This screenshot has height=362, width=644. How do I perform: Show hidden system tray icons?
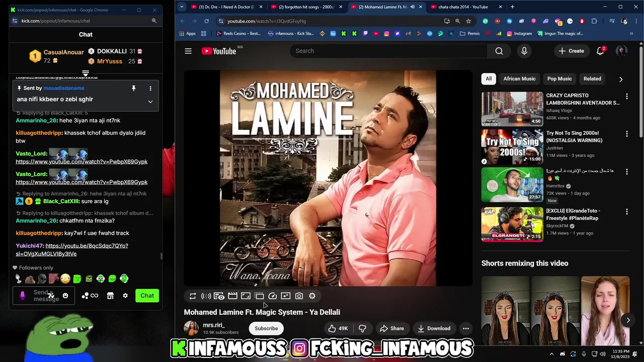pyautogui.click(x=551, y=354)
